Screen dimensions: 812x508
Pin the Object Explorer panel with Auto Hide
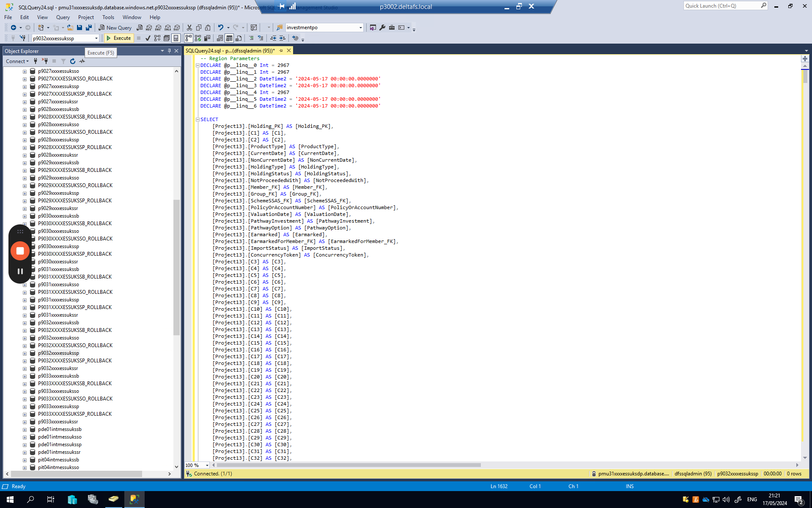169,51
